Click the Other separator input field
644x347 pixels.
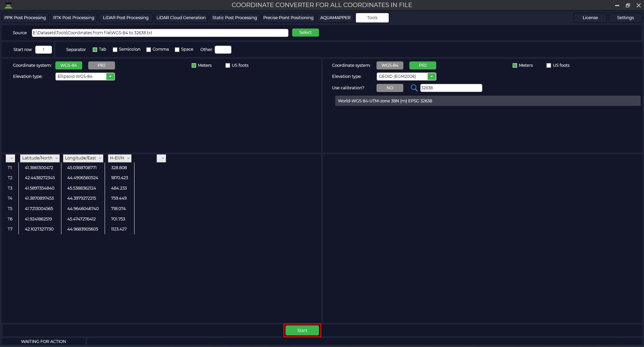tap(223, 50)
